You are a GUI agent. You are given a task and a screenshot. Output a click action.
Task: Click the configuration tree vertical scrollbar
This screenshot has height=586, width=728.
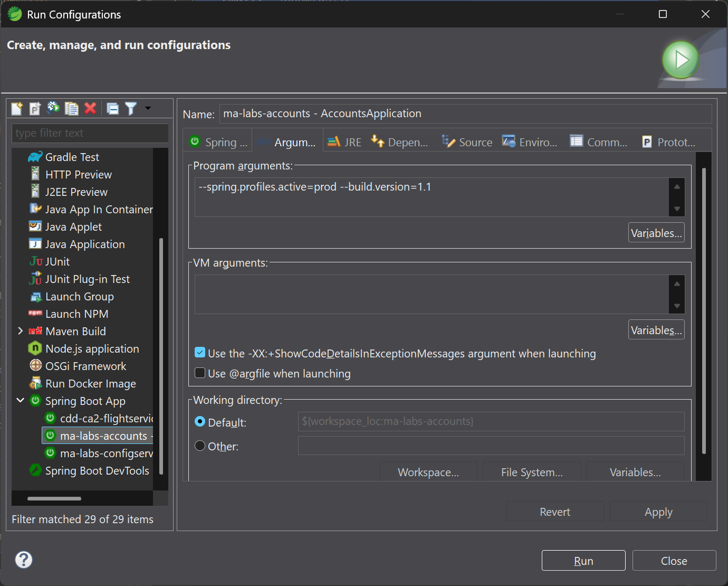click(161, 356)
